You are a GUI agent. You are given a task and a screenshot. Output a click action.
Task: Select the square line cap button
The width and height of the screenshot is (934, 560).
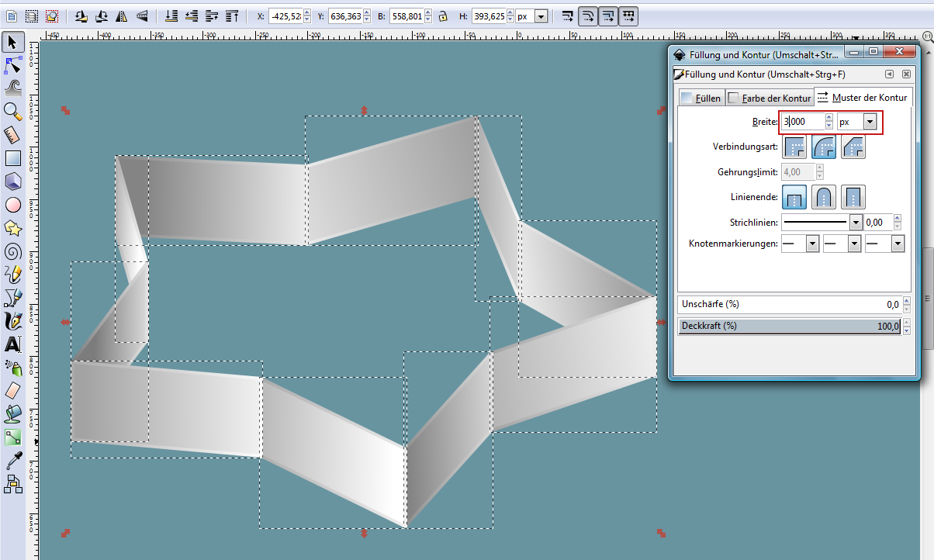tap(853, 197)
